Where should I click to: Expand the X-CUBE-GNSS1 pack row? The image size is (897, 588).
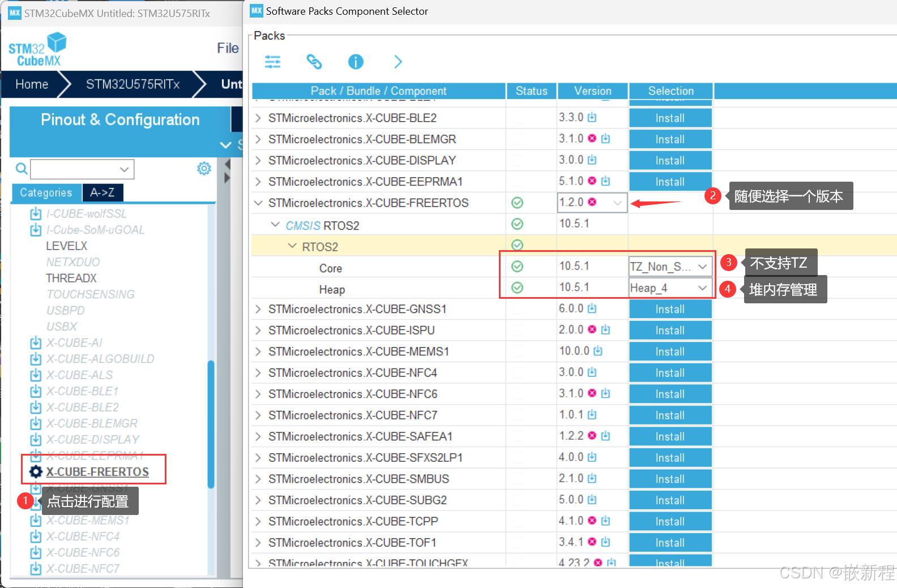258,309
